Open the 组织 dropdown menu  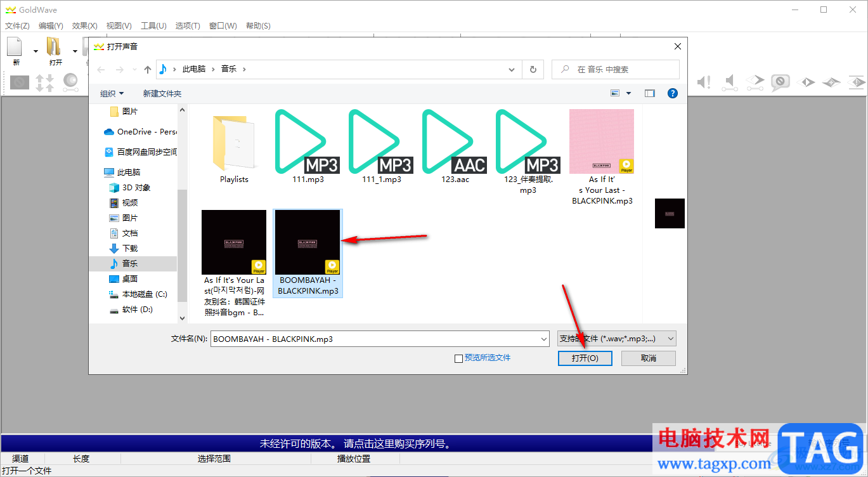pyautogui.click(x=112, y=93)
